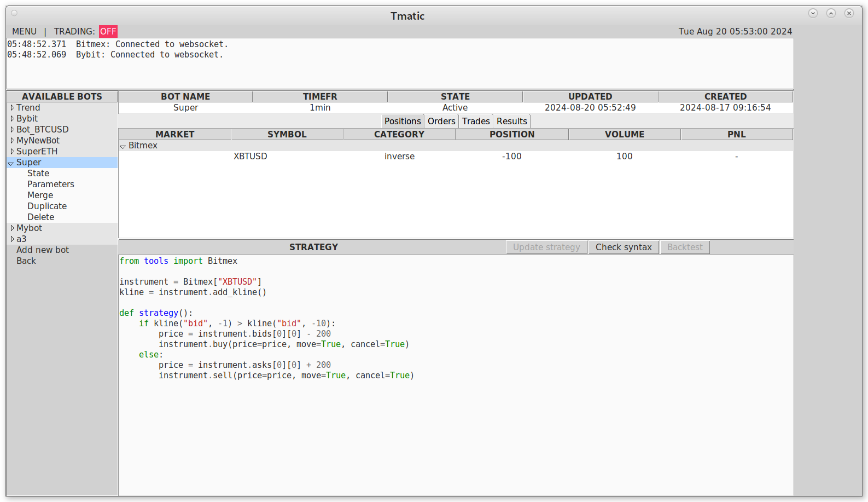Click the SYMBOL column header
This screenshot has width=868, height=502.
pos(287,135)
